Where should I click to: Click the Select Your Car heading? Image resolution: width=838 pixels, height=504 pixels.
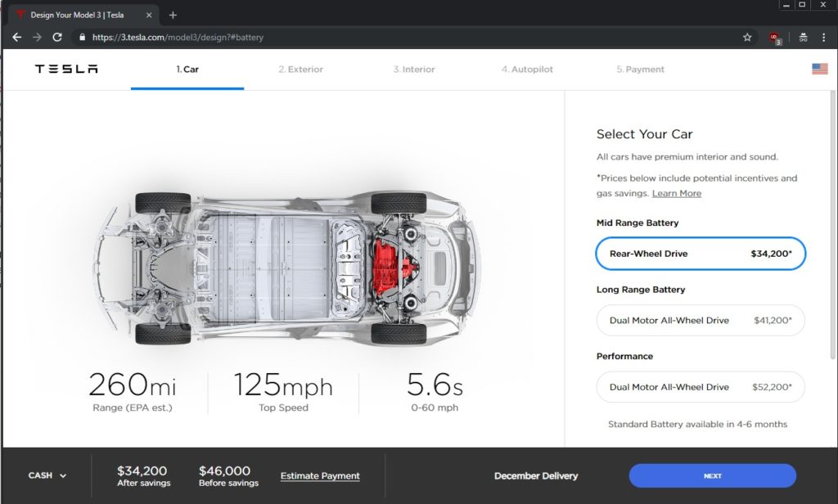645,134
